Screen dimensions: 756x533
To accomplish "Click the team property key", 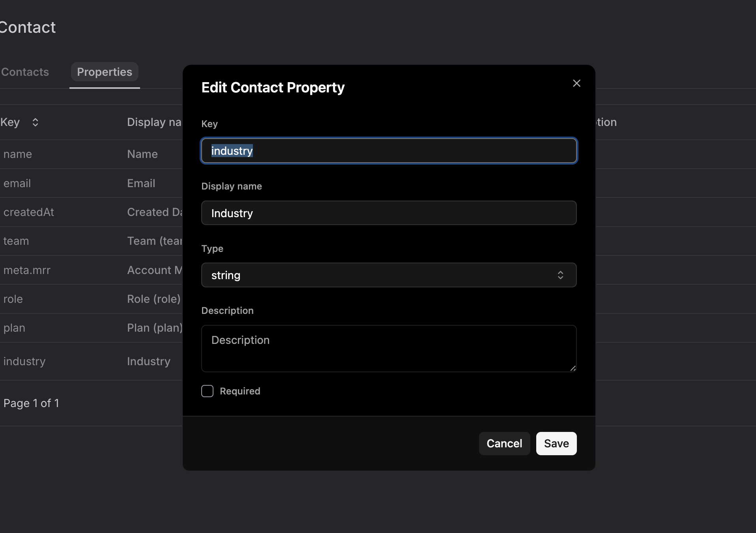I will pyautogui.click(x=16, y=241).
